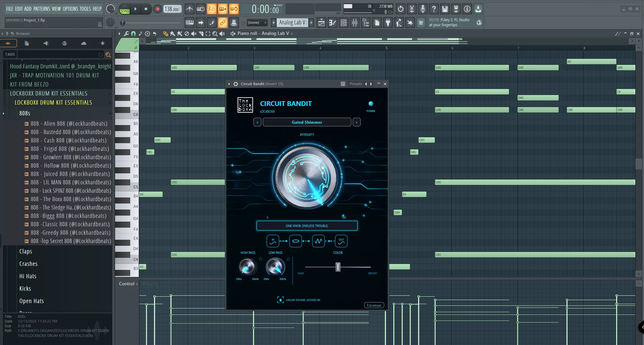This screenshot has height=345, width=644.
Task: Open Circuit Bandit Presets menu
Action: point(356,84)
